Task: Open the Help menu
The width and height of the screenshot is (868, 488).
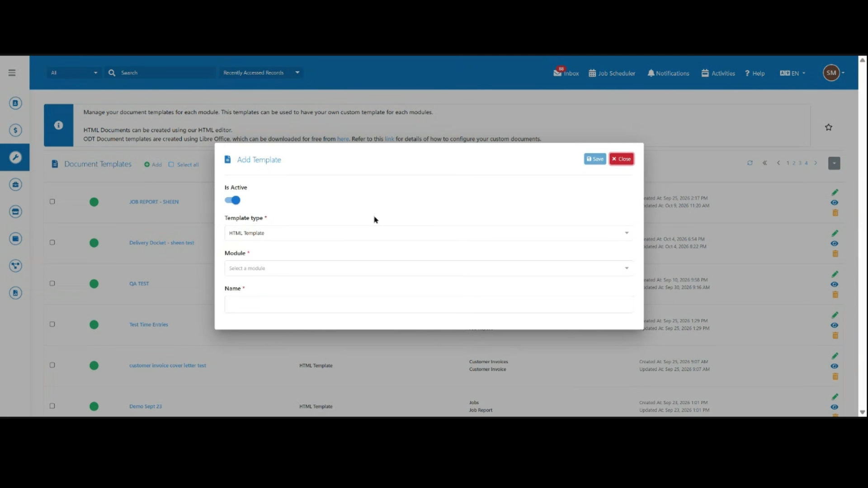Action: coord(755,73)
